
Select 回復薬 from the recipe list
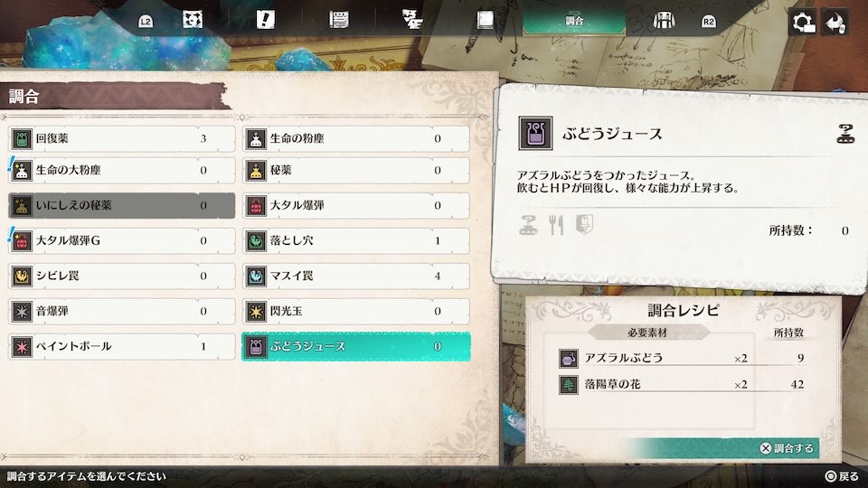(x=122, y=138)
